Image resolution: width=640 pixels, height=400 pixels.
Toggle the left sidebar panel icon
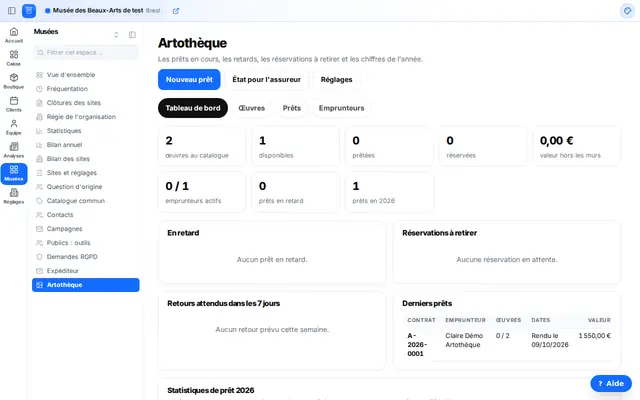(x=12, y=11)
